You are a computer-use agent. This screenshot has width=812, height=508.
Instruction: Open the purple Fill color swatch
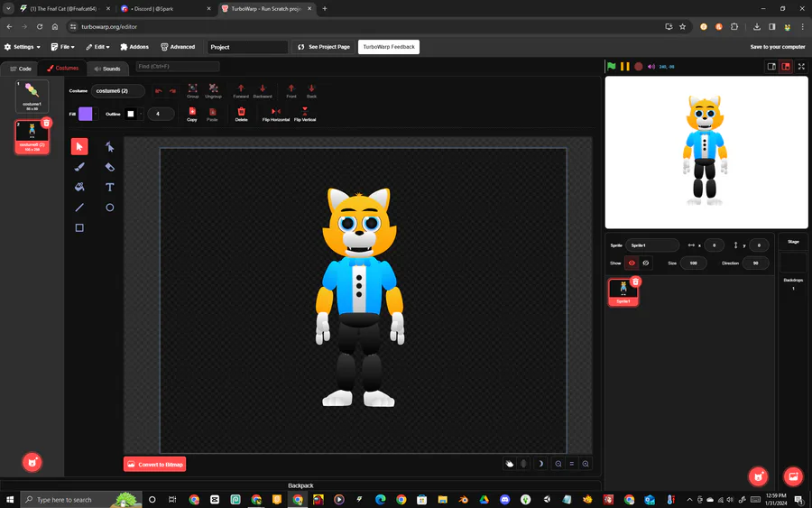pos(86,114)
